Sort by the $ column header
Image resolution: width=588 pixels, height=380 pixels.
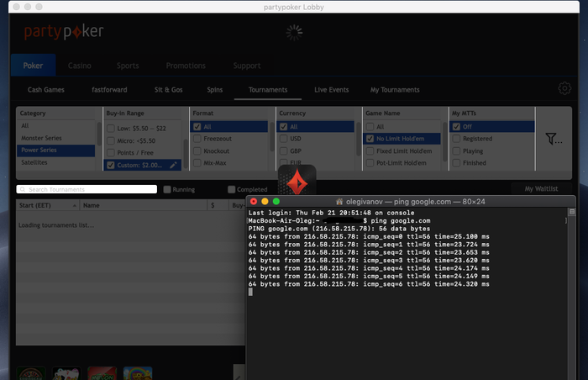[x=218, y=205]
